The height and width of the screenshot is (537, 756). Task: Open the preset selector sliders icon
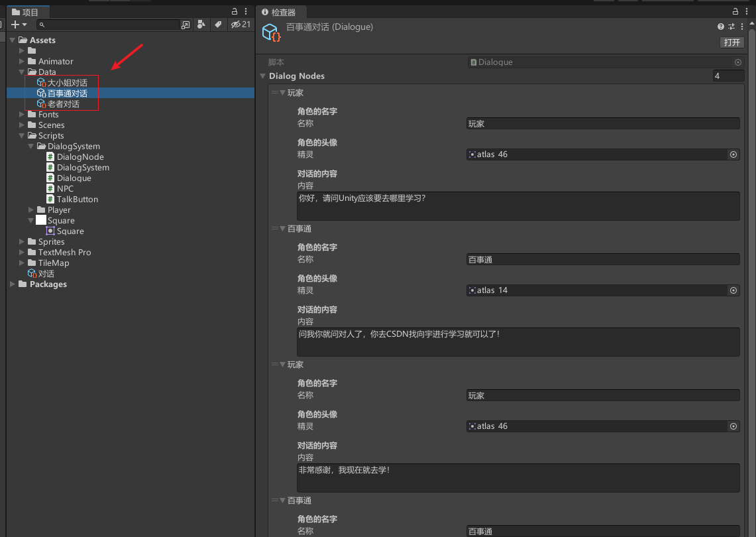coord(731,27)
